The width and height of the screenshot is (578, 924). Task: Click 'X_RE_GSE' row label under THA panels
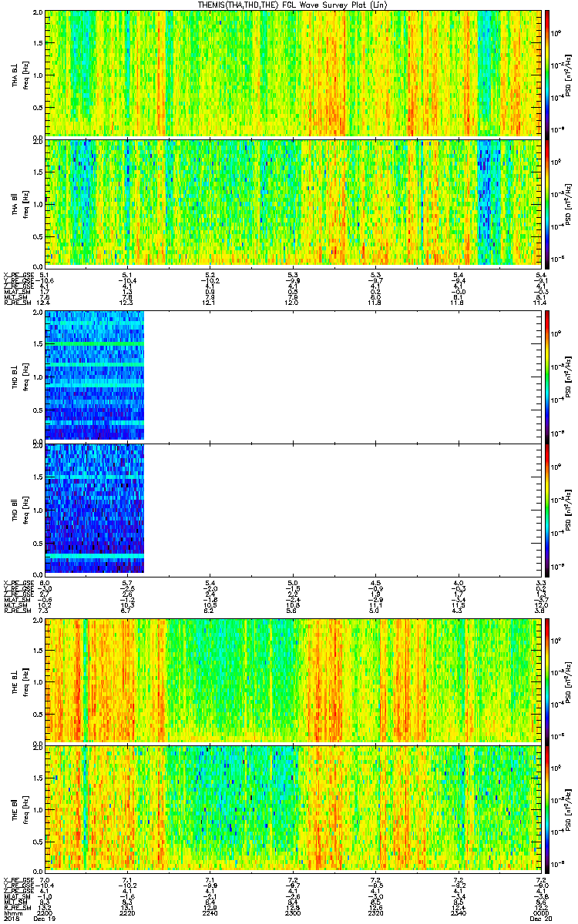click(18, 274)
